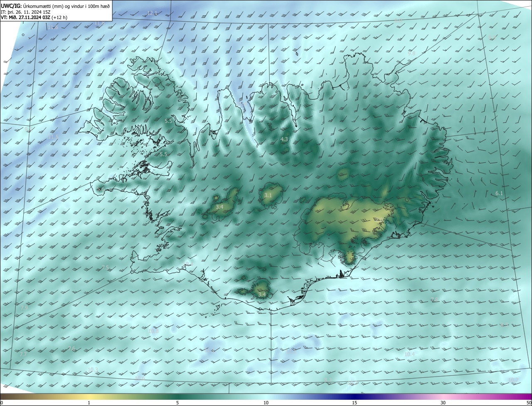
Task: Click the 9.8 value label
Action: tap(411, 54)
